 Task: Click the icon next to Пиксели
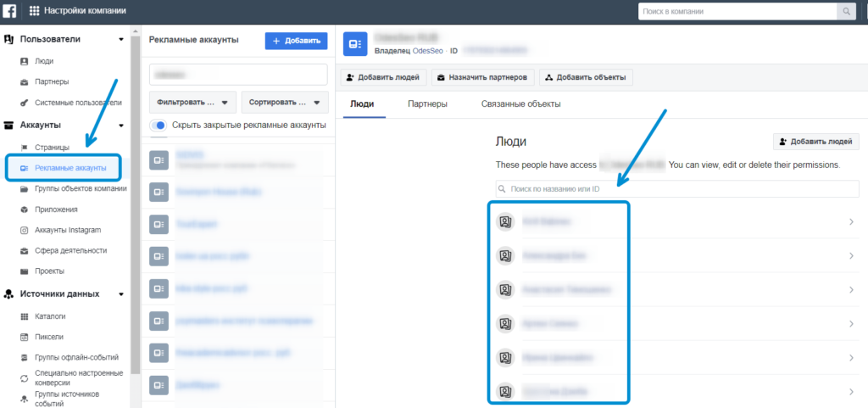point(24,337)
